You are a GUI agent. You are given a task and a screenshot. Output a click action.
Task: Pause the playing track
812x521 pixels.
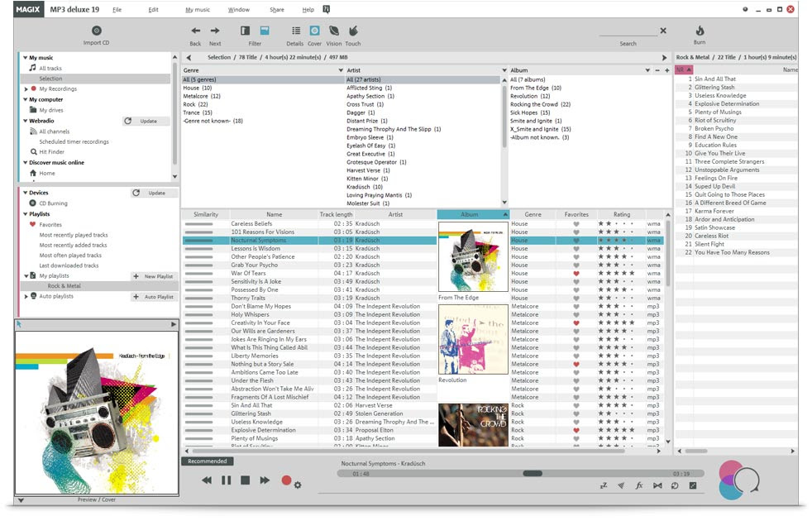(227, 481)
